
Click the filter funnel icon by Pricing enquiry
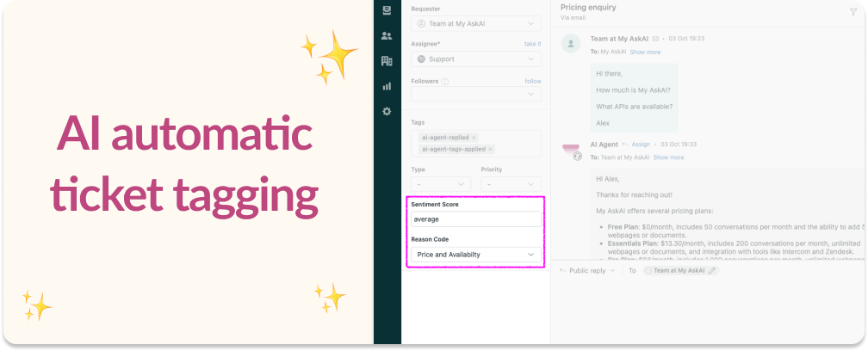(x=853, y=12)
